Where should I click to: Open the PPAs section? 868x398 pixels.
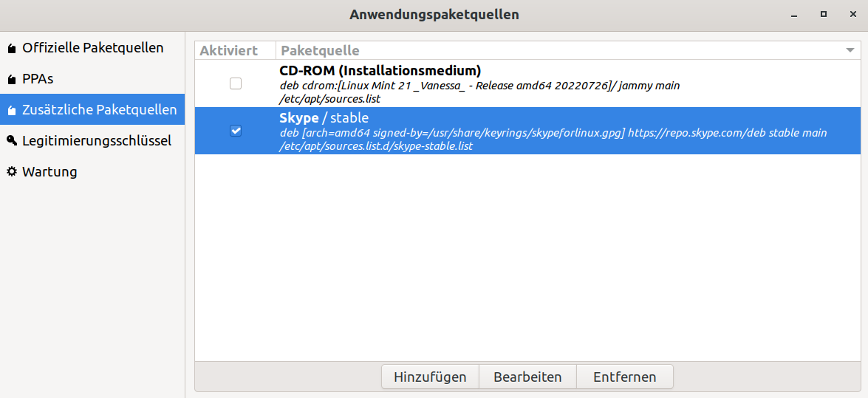[x=38, y=79]
